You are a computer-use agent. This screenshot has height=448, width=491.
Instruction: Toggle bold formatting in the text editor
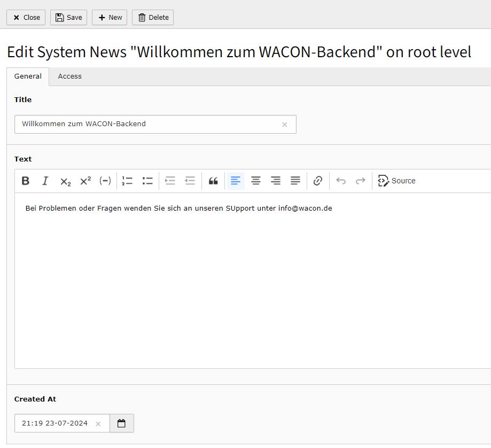(25, 181)
